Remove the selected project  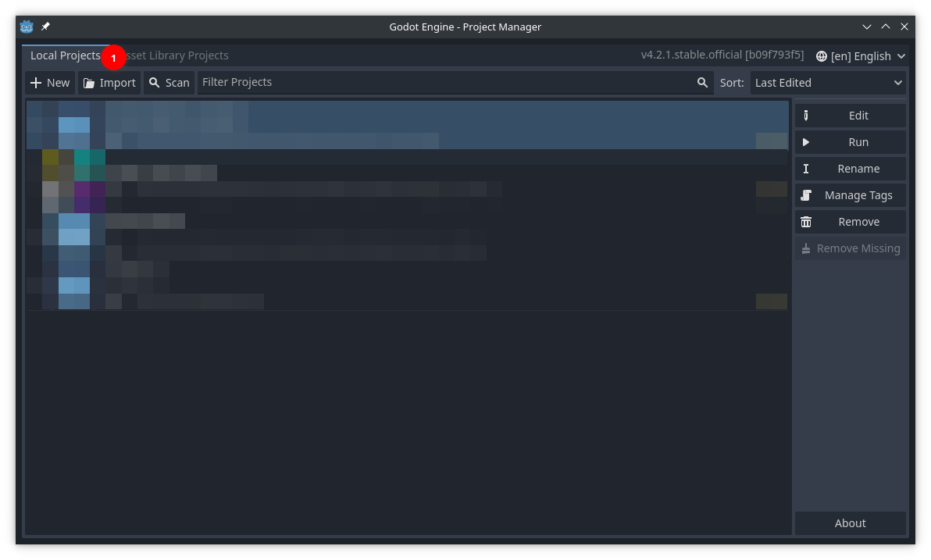click(851, 222)
